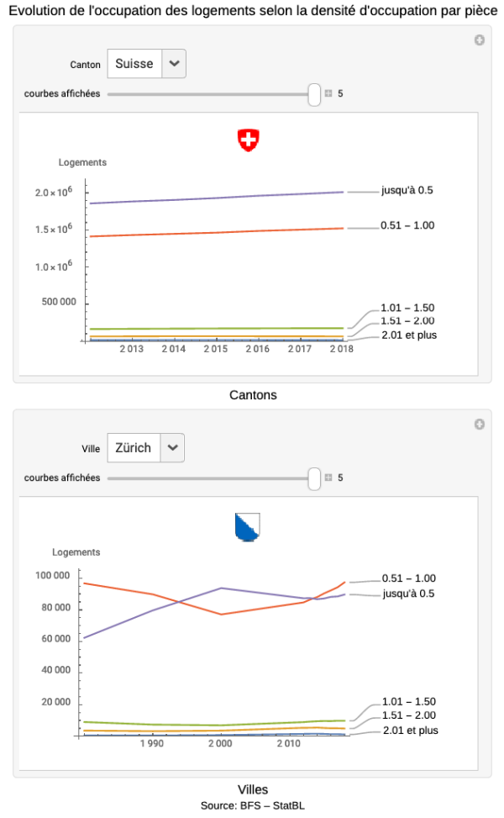
Task: Click the plus icon in the Villes panel corner
Action: pyautogui.click(x=480, y=425)
